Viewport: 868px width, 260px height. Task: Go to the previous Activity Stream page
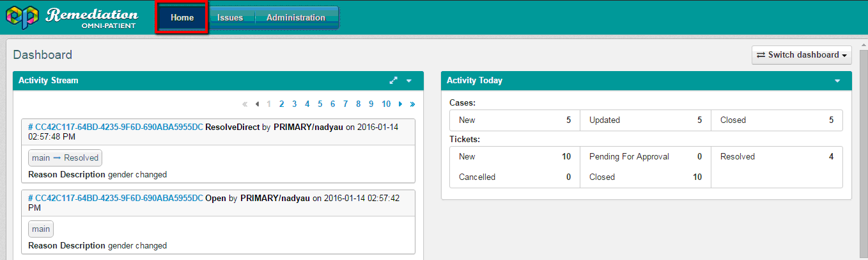coord(257,104)
